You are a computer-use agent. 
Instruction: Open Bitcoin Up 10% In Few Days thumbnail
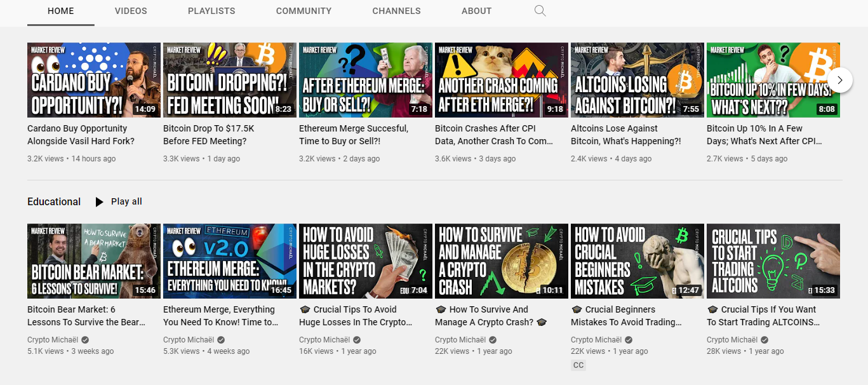[773, 80]
